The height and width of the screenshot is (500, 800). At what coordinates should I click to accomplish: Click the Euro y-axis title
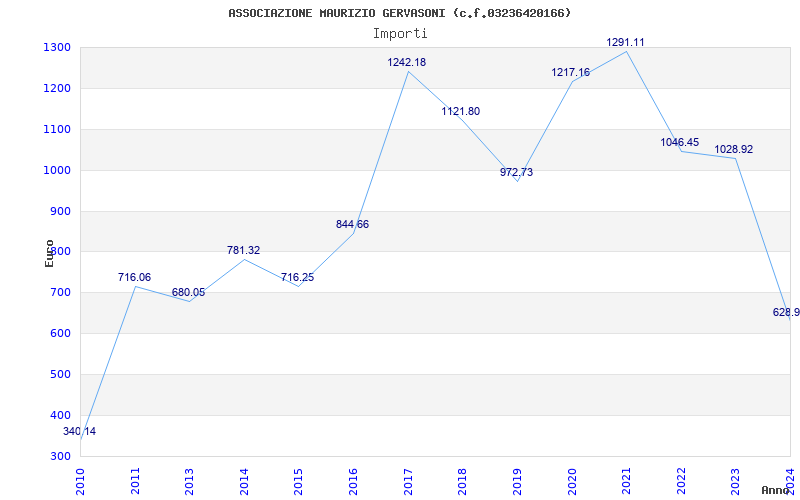(x=49, y=254)
